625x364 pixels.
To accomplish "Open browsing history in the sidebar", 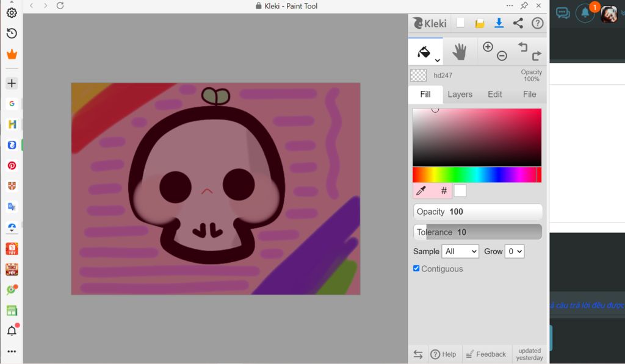I will (x=12, y=34).
